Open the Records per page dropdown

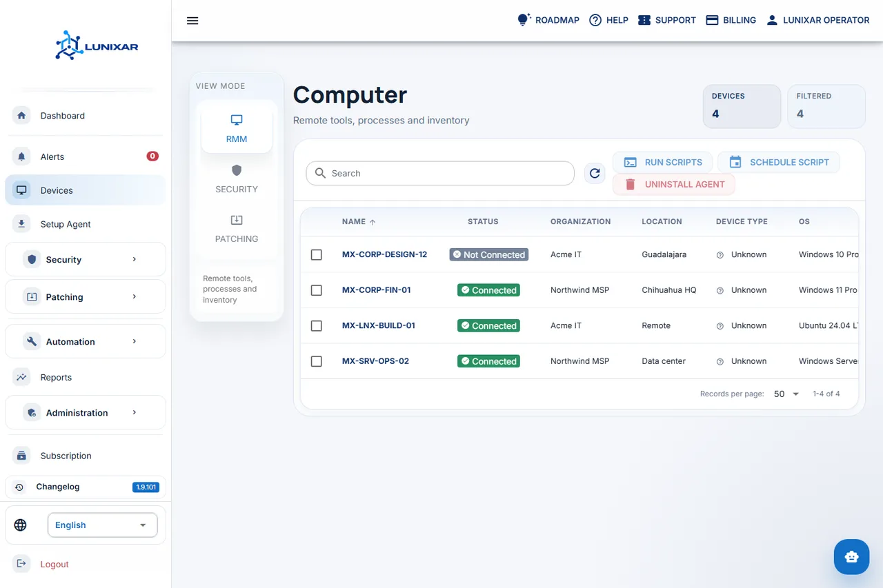click(786, 394)
